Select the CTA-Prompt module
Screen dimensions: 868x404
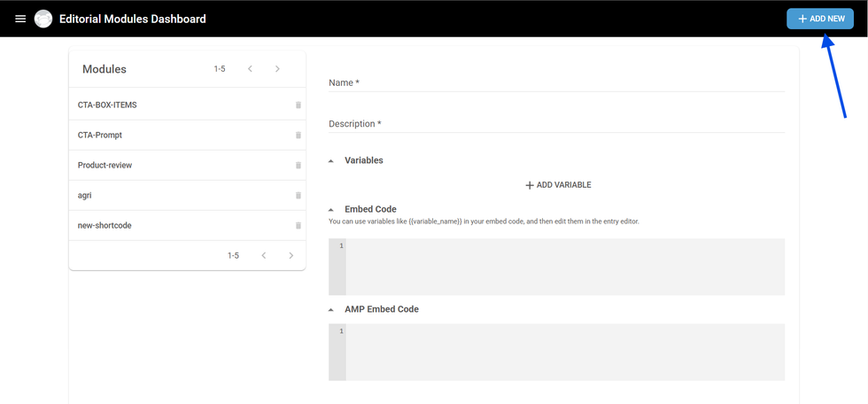point(187,135)
